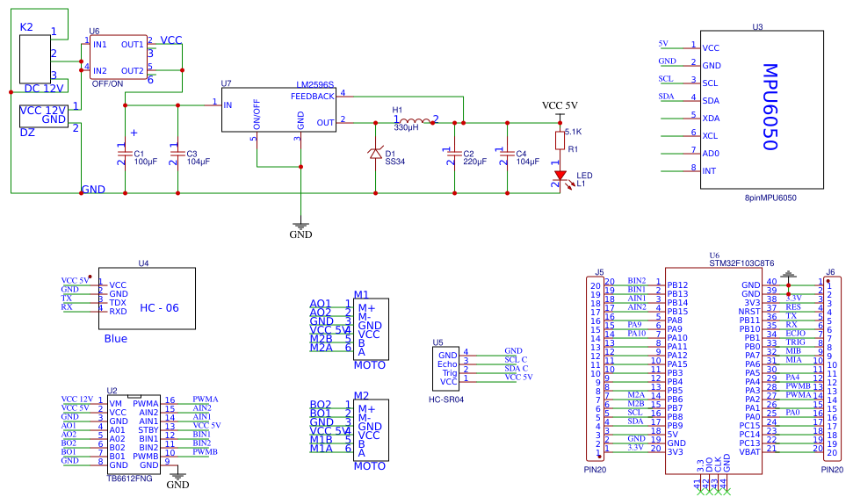Select the TB6612FNG motor driver chip
The image size is (853, 504).
(x=133, y=432)
